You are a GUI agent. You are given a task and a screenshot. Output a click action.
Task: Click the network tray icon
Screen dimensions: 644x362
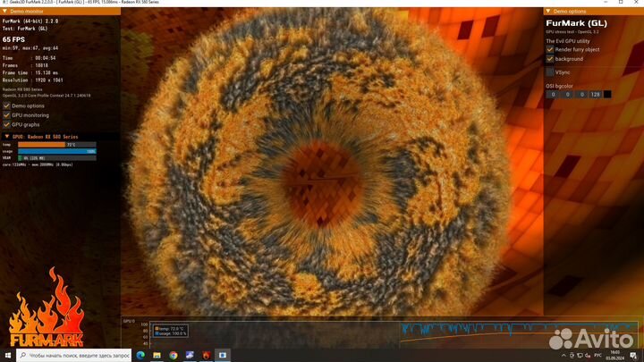coord(580,356)
